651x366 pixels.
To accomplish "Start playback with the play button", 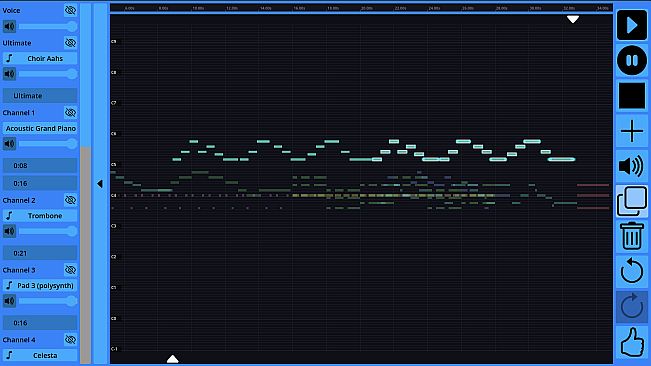I will click(x=631, y=26).
